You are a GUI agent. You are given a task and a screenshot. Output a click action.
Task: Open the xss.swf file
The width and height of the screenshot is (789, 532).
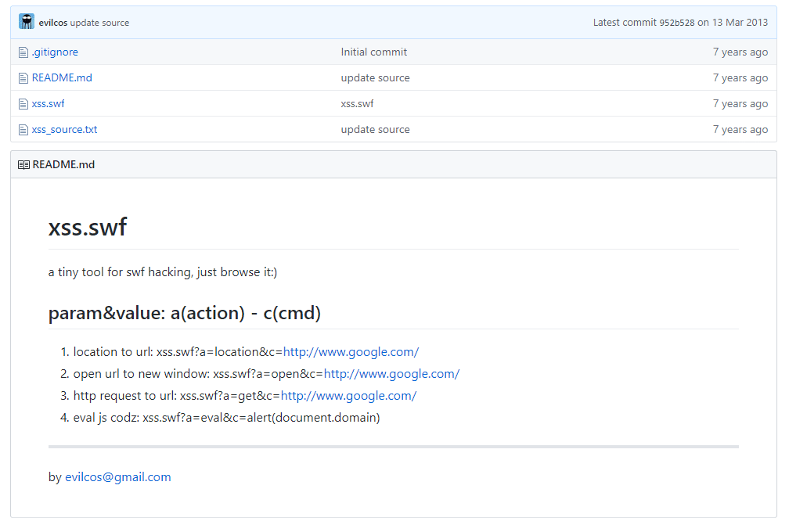(x=48, y=103)
